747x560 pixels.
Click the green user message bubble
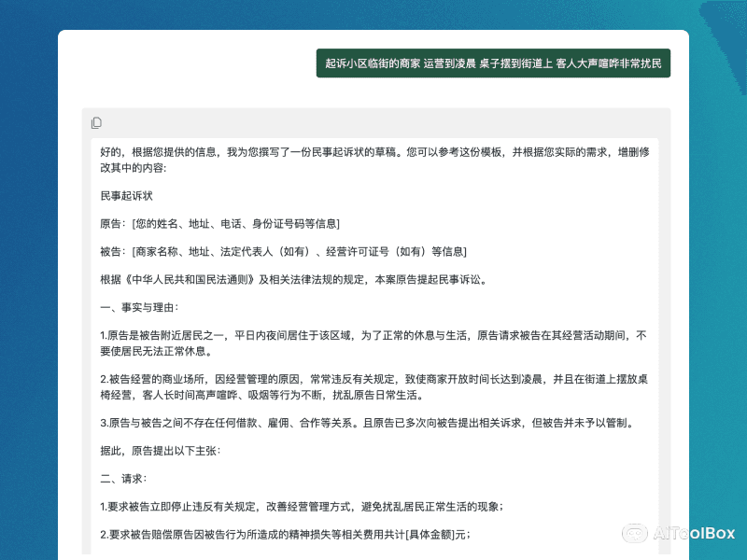coord(493,63)
